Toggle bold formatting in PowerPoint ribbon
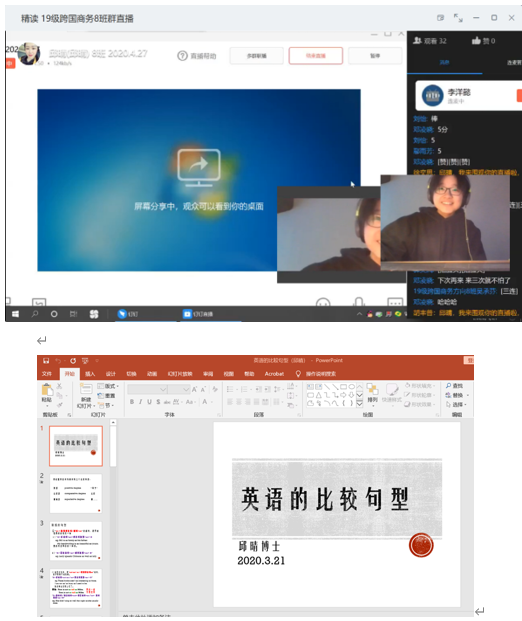This screenshot has height=621, width=522. click(x=132, y=402)
